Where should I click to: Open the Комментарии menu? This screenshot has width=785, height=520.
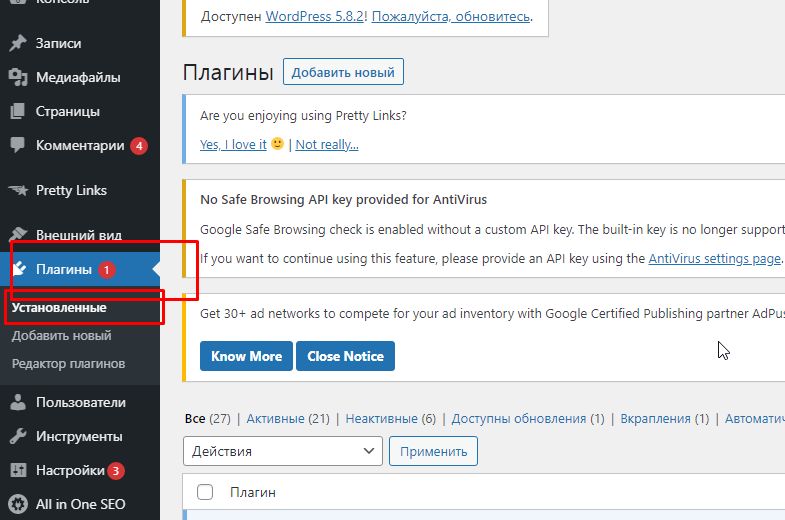click(80, 146)
